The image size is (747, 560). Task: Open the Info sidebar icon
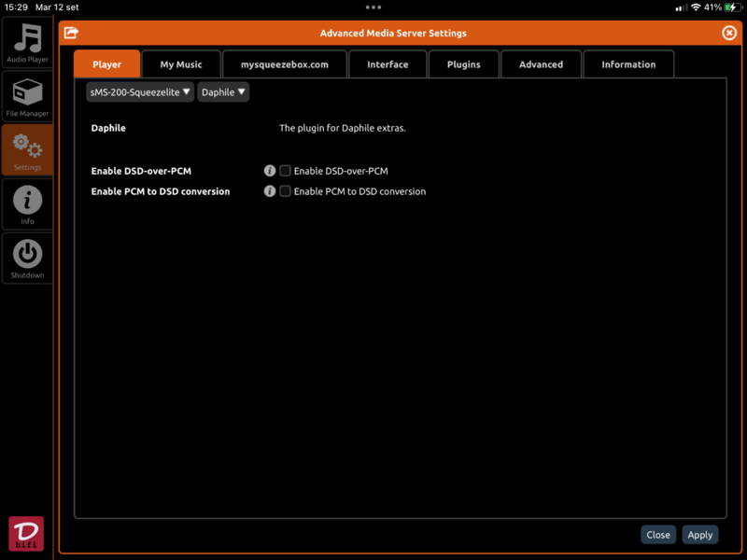(x=27, y=204)
